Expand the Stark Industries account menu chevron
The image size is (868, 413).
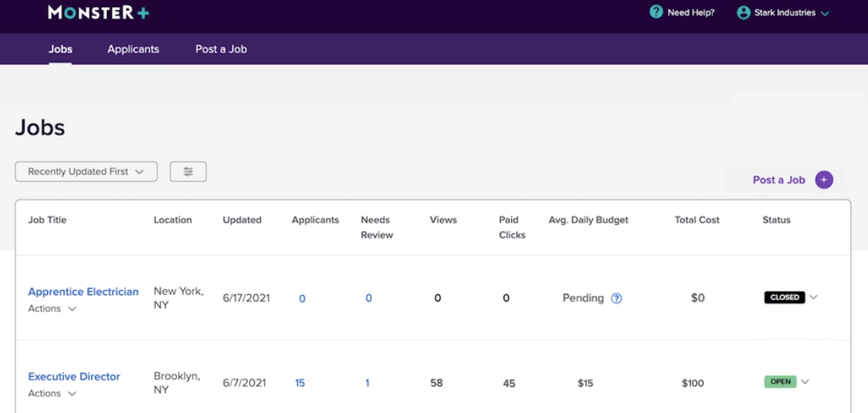(825, 13)
